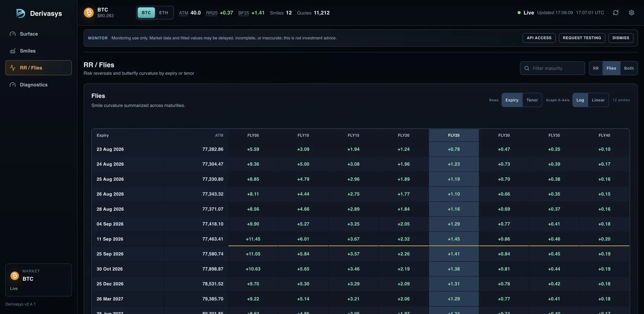644x314 pixels.
Task: Sort by Expiry column header
Action: coord(103,135)
